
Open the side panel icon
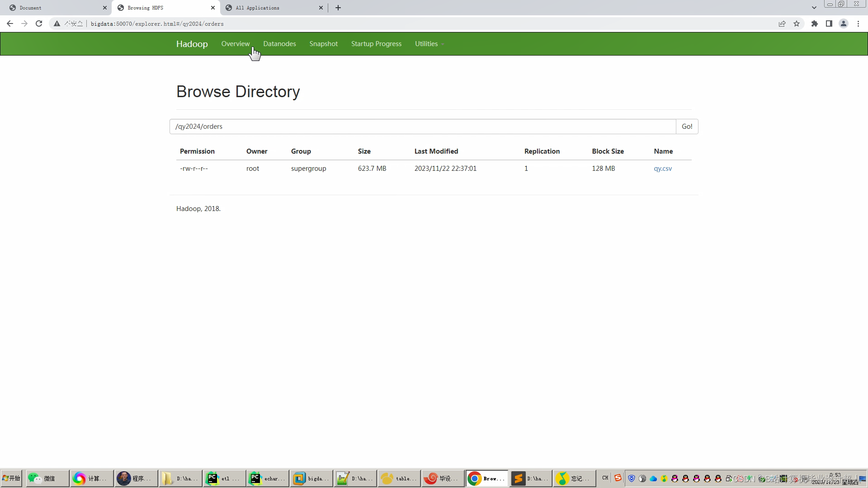(x=829, y=23)
